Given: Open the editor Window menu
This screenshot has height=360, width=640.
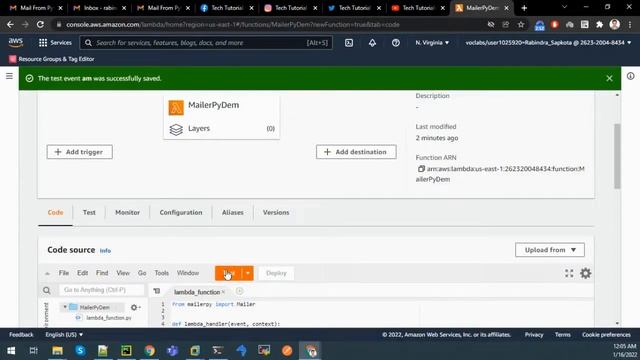Looking at the screenshot, I should pos(188,273).
